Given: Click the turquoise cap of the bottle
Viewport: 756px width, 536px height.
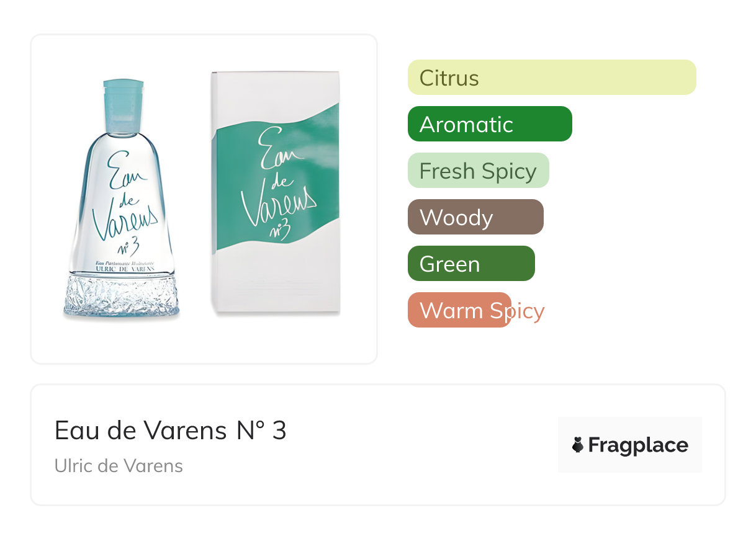Looking at the screenshot, I should (x=122, y=105).
